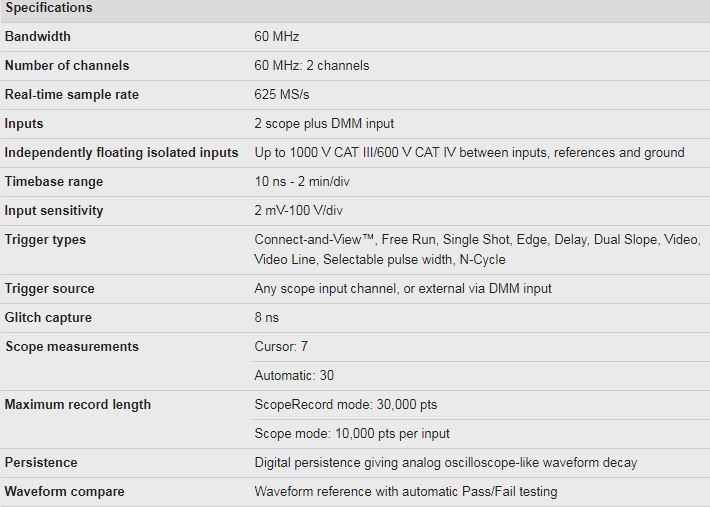Click the Waveform compare Pass/Fail description
Viewport: 710px width, 507px height.
coord(406,491)
